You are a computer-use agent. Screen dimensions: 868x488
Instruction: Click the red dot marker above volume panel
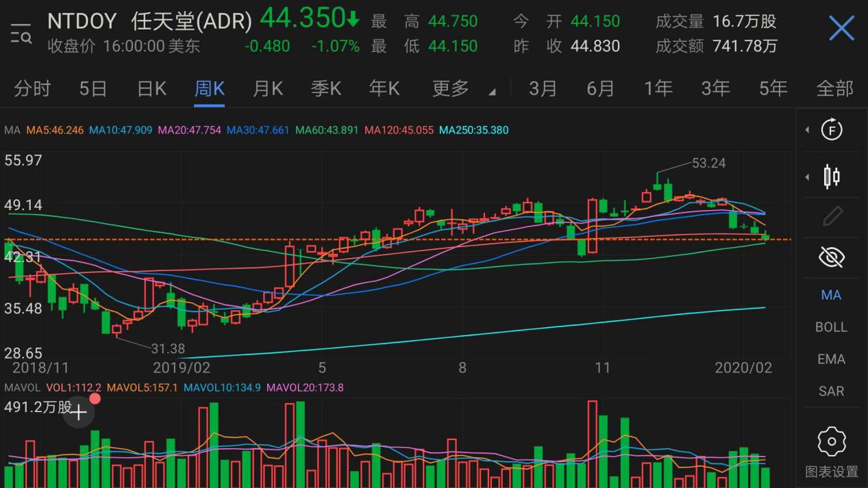coord(95,398)
